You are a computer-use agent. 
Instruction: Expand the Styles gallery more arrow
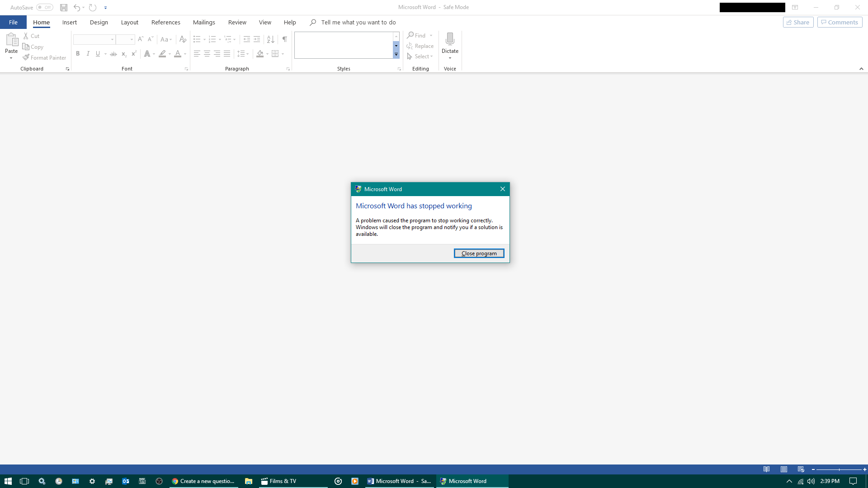click(396, 54)
